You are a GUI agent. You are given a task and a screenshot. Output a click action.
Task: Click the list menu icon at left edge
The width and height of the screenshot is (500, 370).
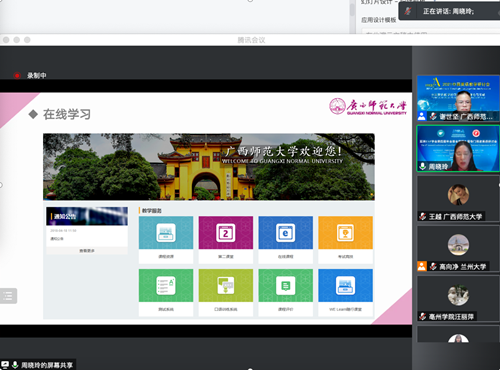pyautogui.click(x=8, y=296)
